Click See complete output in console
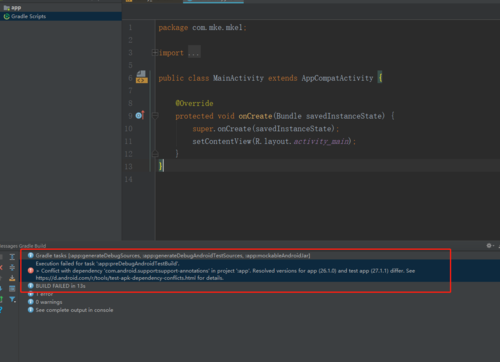The height and width of the screenshot is (362, 500). click(74, 310)
